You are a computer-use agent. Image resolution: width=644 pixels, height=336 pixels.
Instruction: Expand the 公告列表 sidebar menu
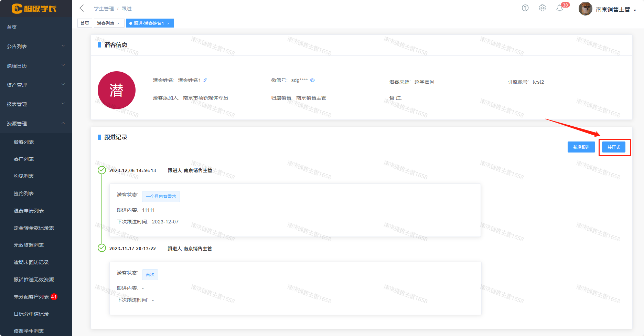(x=36, y=46)
